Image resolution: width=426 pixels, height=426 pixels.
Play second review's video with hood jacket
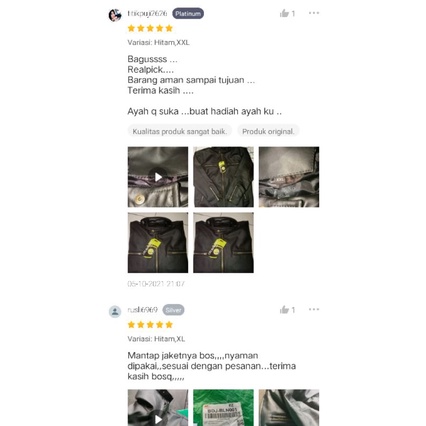[158, 407]
